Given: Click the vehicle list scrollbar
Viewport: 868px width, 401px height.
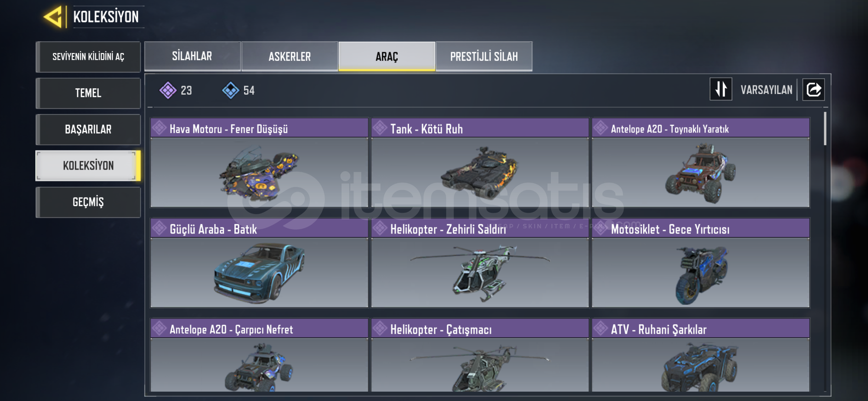Looking at the screenshot, I should click(825, 128).
